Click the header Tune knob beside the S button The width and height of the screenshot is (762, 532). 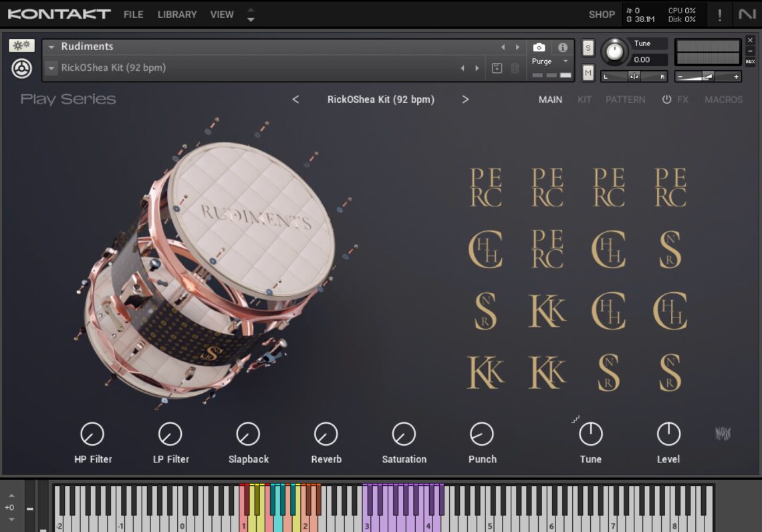tap(615, 51)
